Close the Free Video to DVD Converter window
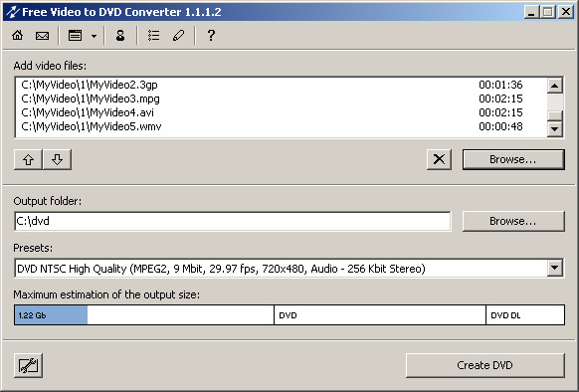This screenshot has width=579, height=392. pyautogui.click(x=566, y=12)
